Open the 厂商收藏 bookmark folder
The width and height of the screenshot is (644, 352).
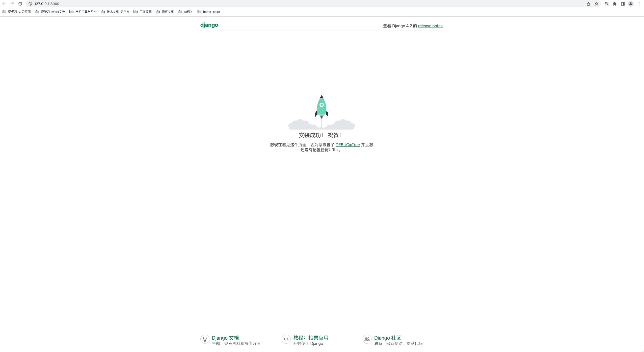[143, 12]
